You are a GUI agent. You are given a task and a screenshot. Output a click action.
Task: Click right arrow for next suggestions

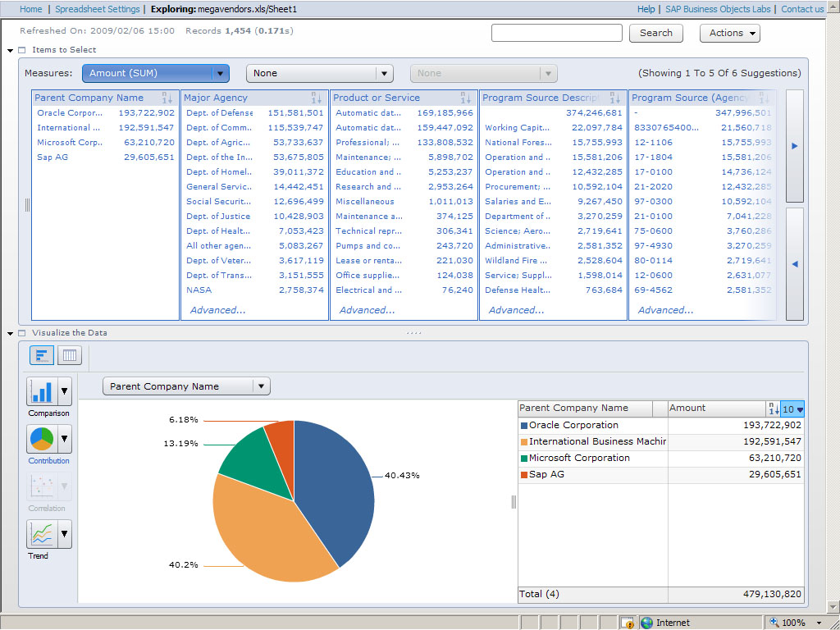tap(794, 146)
